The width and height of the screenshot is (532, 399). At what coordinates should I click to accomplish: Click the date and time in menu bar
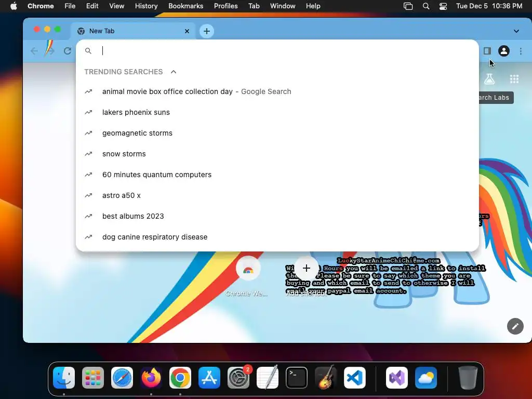click(489, 6)
